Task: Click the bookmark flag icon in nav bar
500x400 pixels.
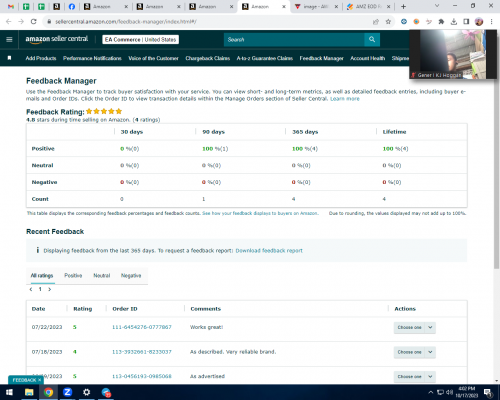Action: coord(10,58)
